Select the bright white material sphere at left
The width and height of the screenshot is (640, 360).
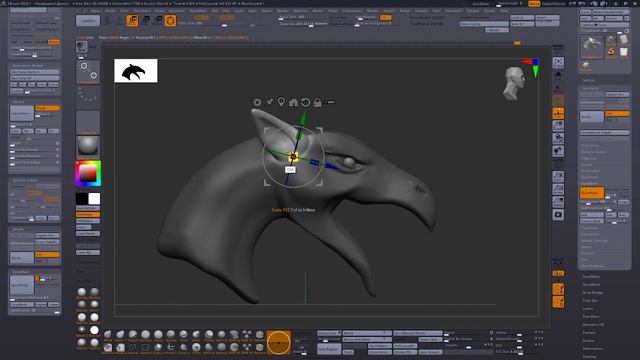coord(94,330)
